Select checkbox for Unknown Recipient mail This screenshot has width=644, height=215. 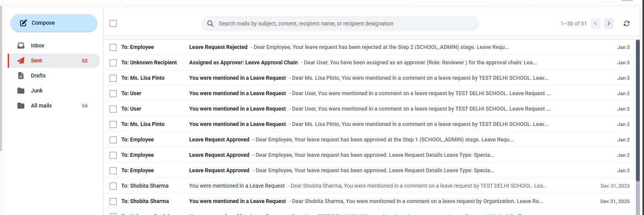coord(113,63)
